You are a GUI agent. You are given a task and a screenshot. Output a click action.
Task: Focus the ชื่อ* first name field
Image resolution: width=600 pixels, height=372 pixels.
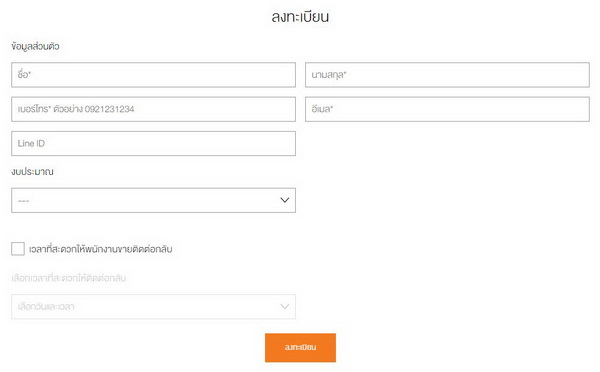coord(153,75)
